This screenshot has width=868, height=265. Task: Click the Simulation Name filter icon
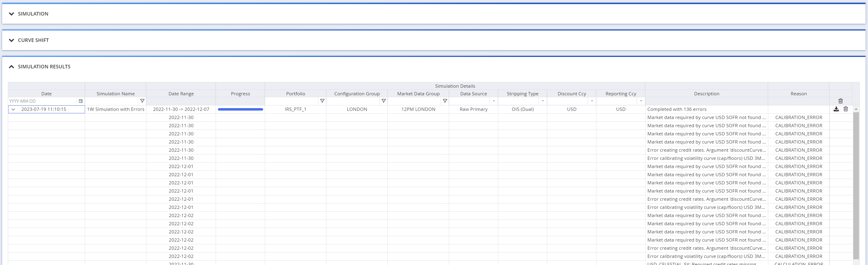[x=142, y=101]
